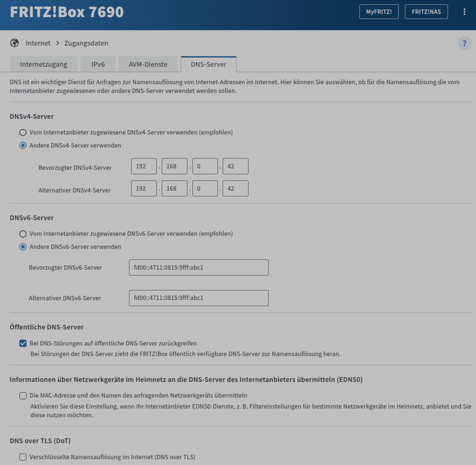Switch to the AVM-Dienste tab

click(x=148, y=64)
